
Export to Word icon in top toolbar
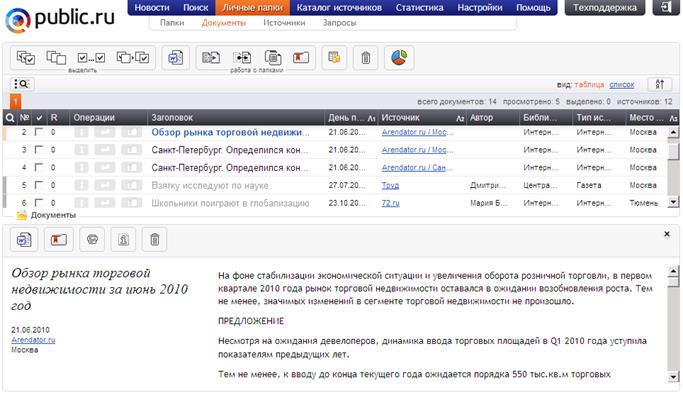tap(176, 57)
